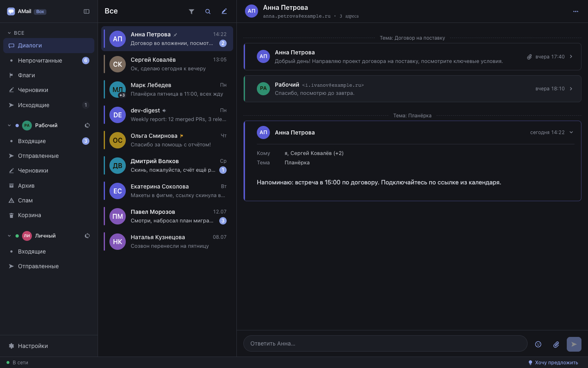Viewport: 588px width, 368px height.
Task: Open emoji picker in reply bar
Action: click(538, 344)
